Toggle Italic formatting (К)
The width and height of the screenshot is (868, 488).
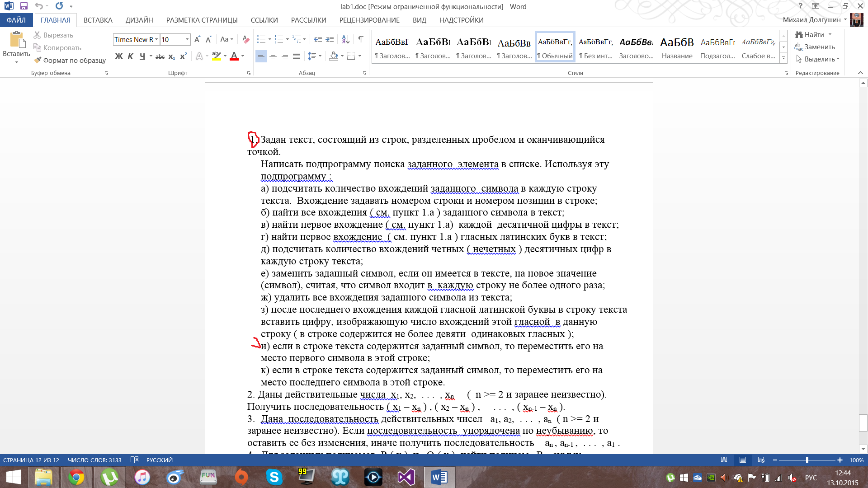pyautogui.click(x=130, y=56)
